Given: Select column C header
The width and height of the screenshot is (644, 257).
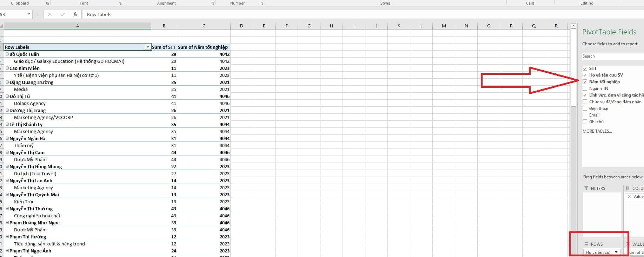Looking at the screenshot, I should [x=204, y=26].
